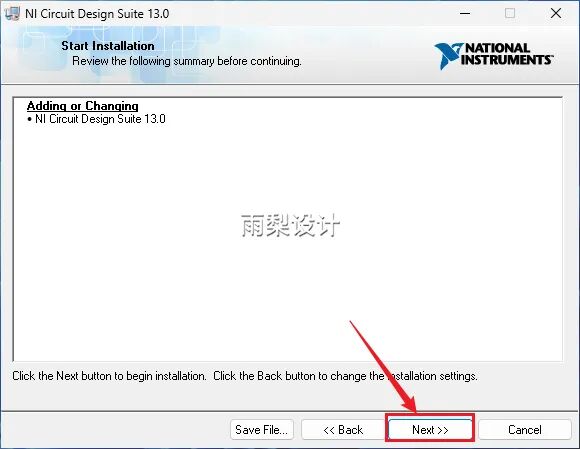Click the Next >> button to begin installation

pyautogui.click(x=430, y=429)
